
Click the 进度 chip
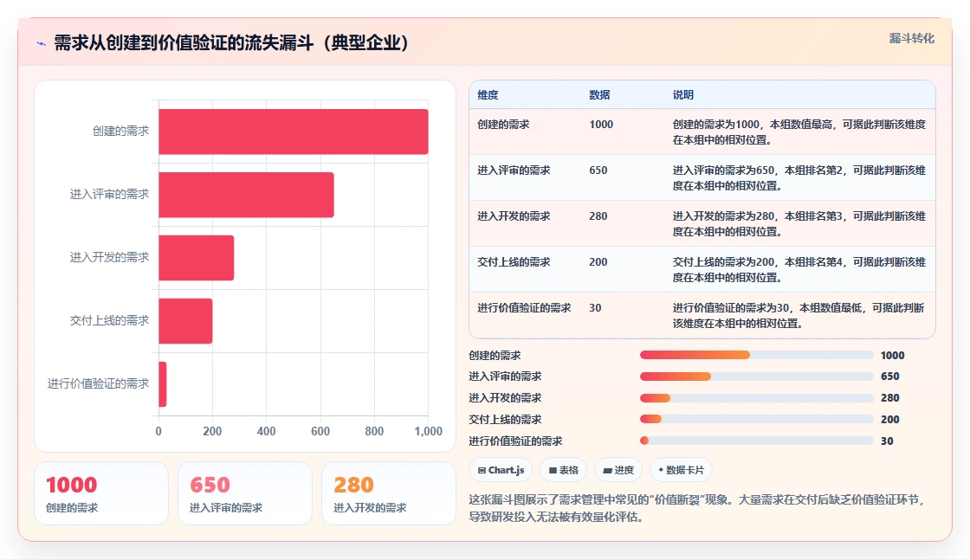tap(618, 470)
